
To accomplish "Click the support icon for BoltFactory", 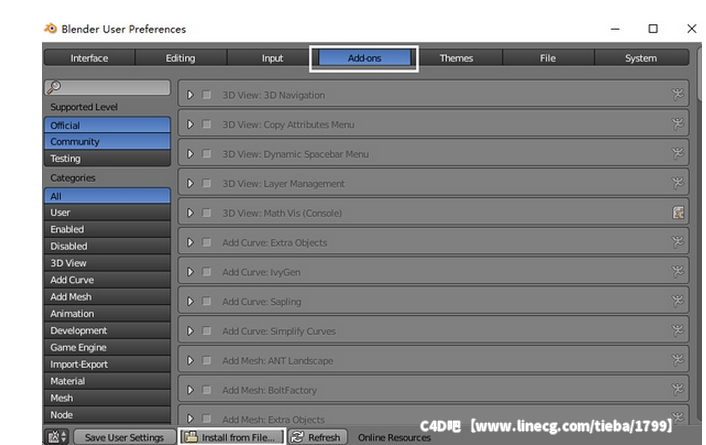I will pos(677,390).
